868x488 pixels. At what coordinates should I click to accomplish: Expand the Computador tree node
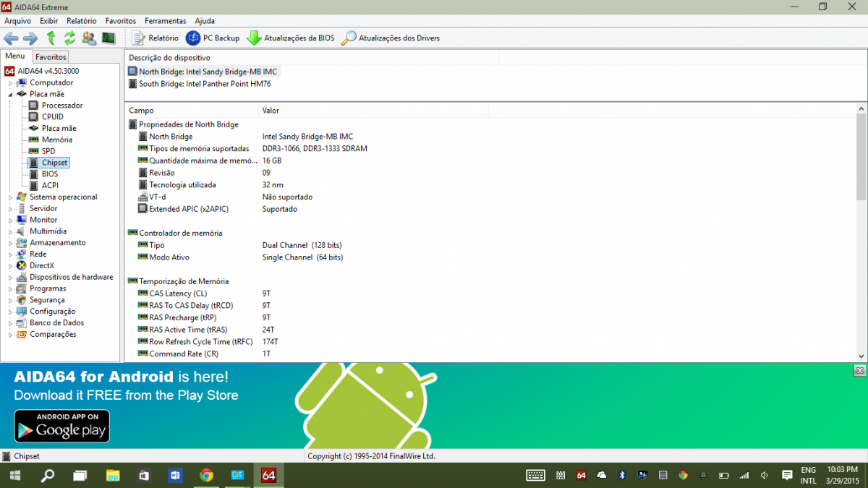pyautogui.click(x=10, y=83)
